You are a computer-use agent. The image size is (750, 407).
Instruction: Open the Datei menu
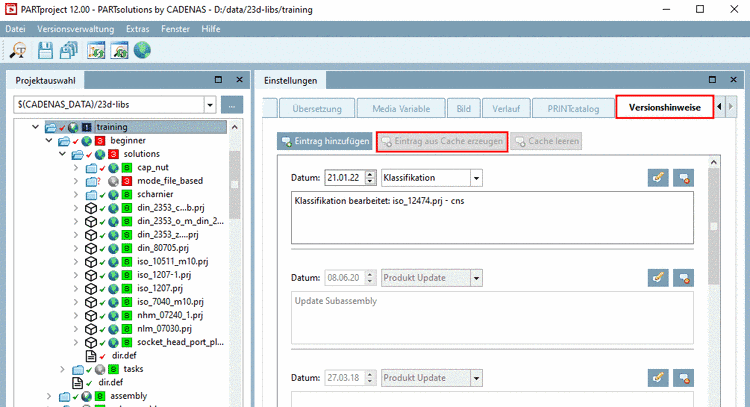click(x=15, y=29)
